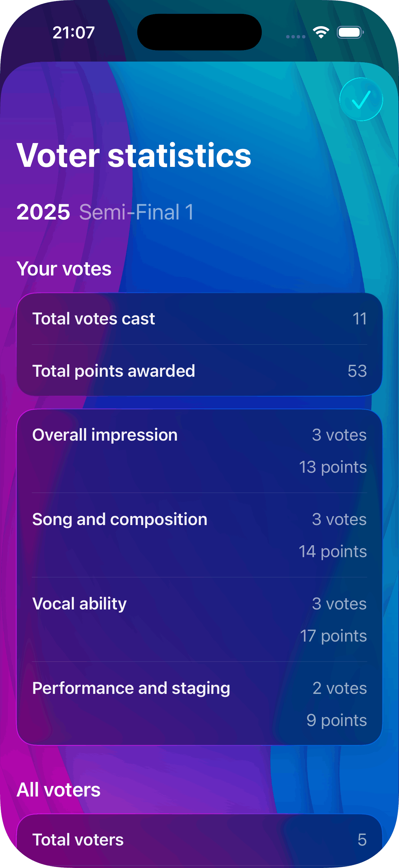Open the Song and composition row
Image resolution: width=399 pixels, height=868 pixels.
(x=199, y=535)
